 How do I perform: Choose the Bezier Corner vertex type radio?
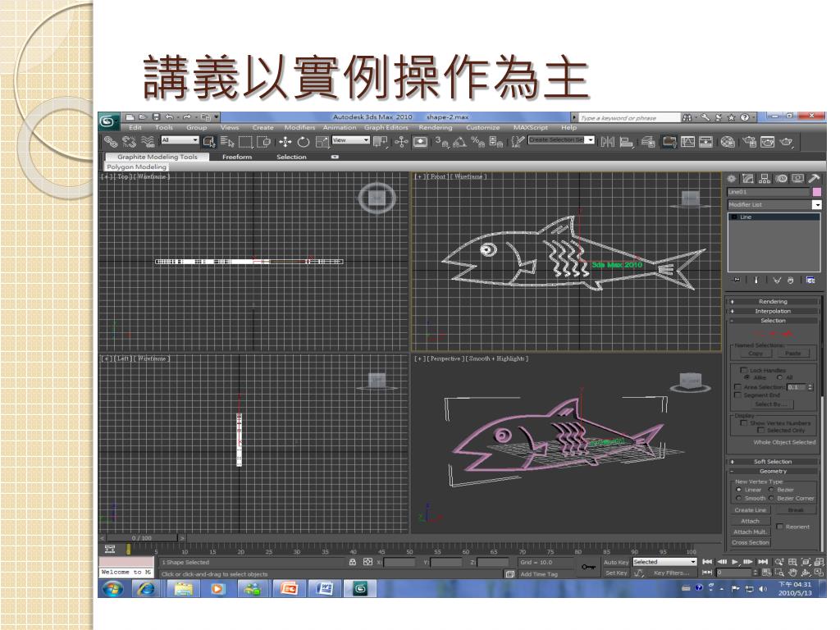[x=771, y=498]
